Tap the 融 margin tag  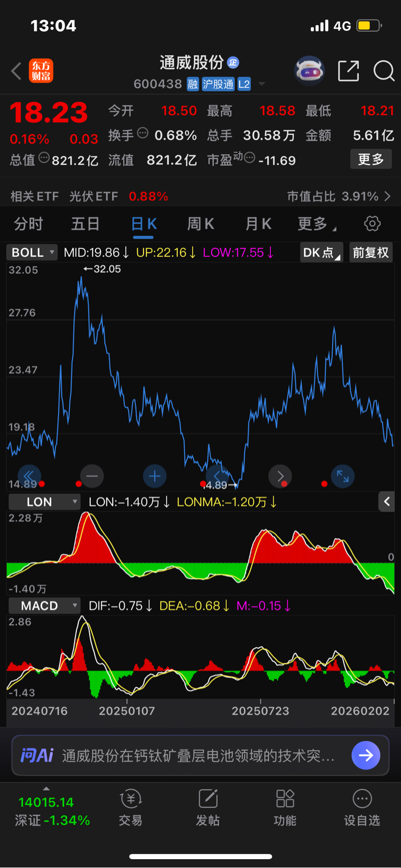point(193,84)
